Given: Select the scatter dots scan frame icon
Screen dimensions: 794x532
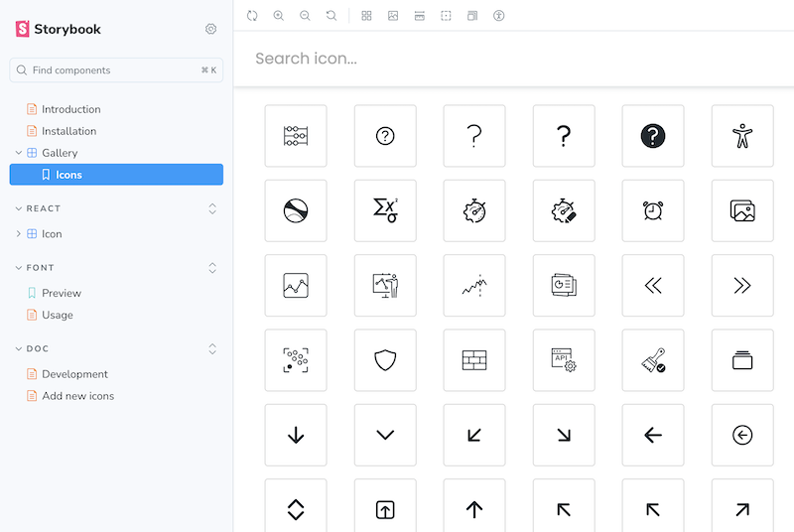Looking at the screenshot, I should (x=296, y=360).
